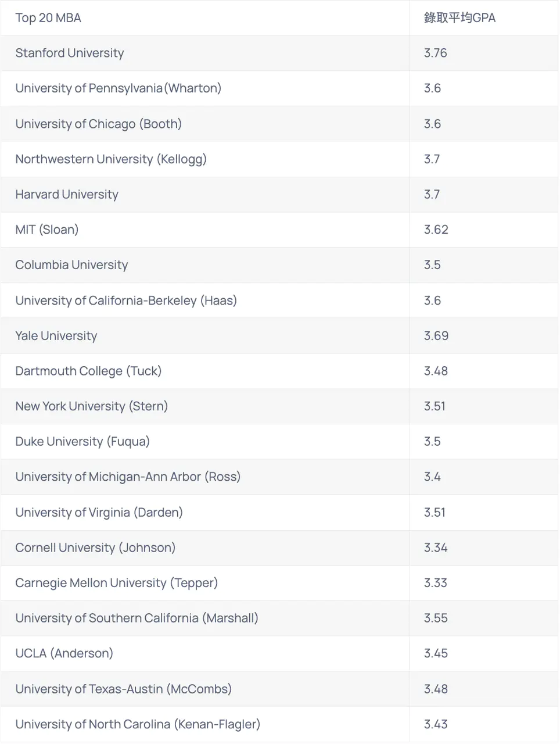Click University of North Carolina (Kenan-Flagler) cell
This screenshot has width=560, height=744.
click(x=138, y=724)
